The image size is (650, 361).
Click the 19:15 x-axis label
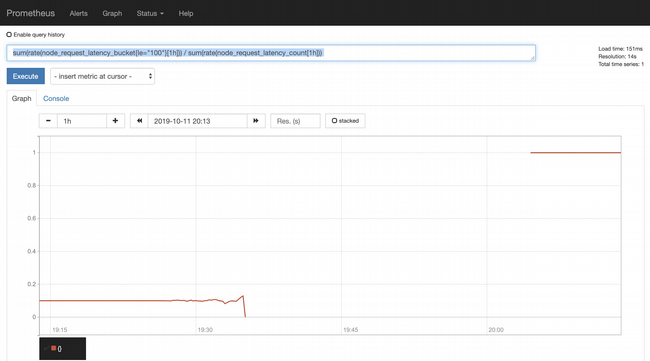pos(60,330)
